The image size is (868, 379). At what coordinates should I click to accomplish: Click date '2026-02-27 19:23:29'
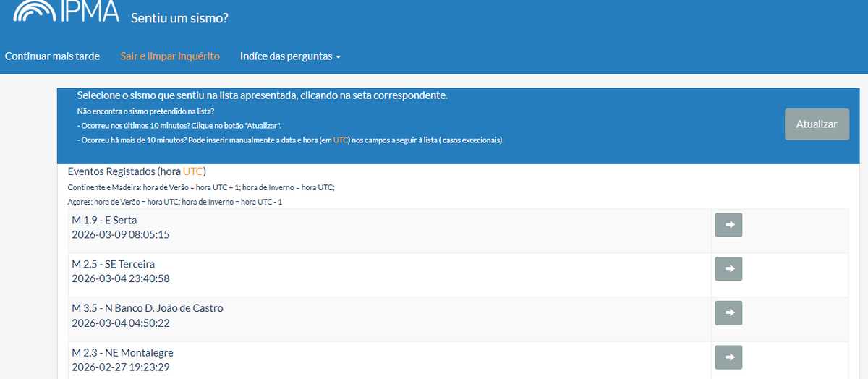121,367
